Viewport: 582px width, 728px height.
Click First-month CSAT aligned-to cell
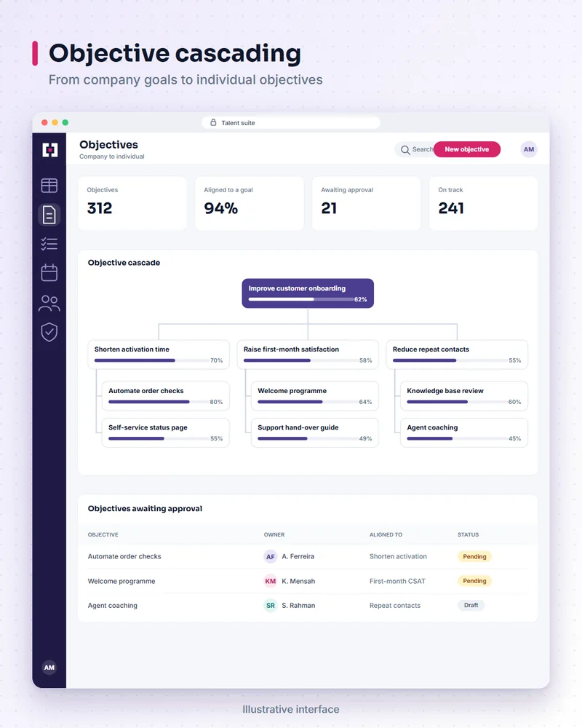tap(397, 581)
